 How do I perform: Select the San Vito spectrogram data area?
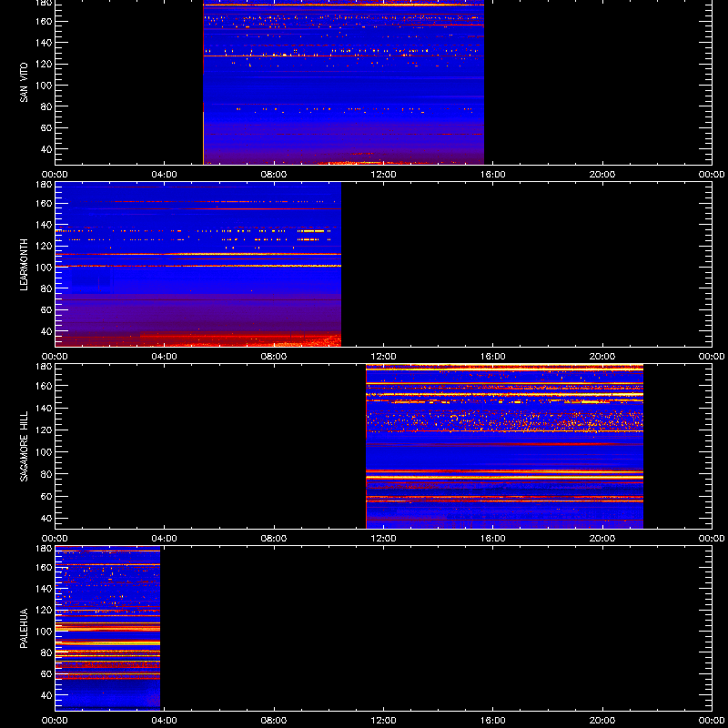click(x=344, y=83)
